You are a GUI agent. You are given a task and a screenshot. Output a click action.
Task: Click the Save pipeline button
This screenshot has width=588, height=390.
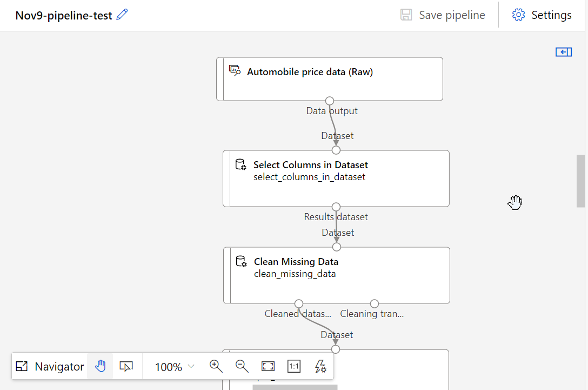tap(443, 15)
